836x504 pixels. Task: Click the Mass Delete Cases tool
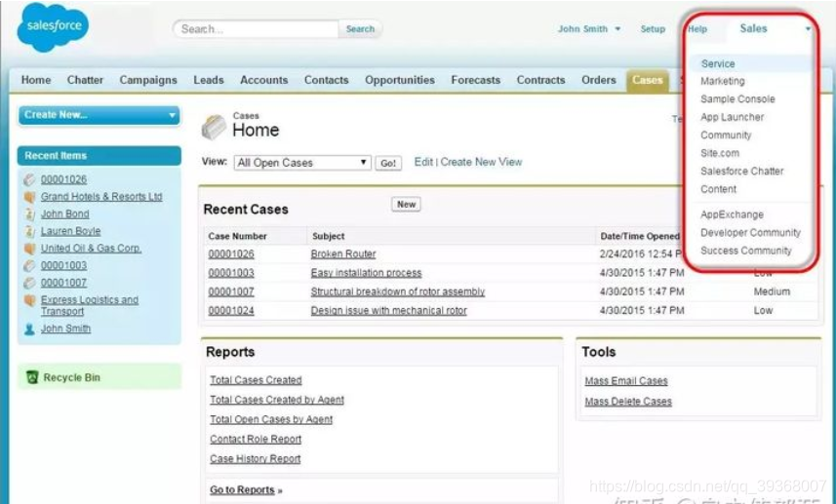pyautogui.click(x=628, y=402)
